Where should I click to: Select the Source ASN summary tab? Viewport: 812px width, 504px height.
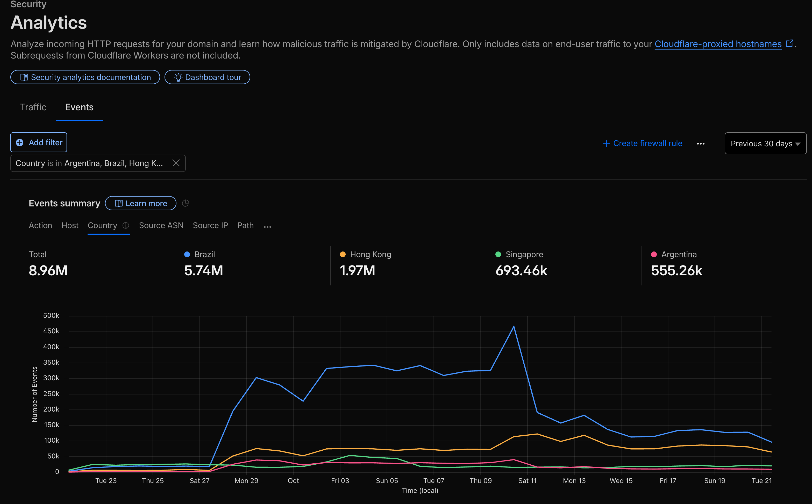pyautogui.click(x=161, y=226)
